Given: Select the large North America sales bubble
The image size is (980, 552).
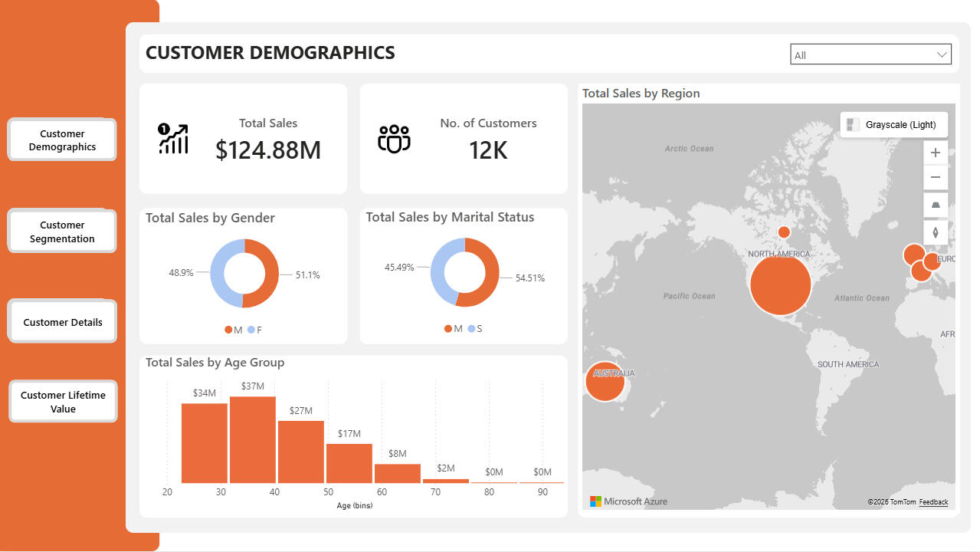Looking at the screenshot, I should tap(780, 284).
